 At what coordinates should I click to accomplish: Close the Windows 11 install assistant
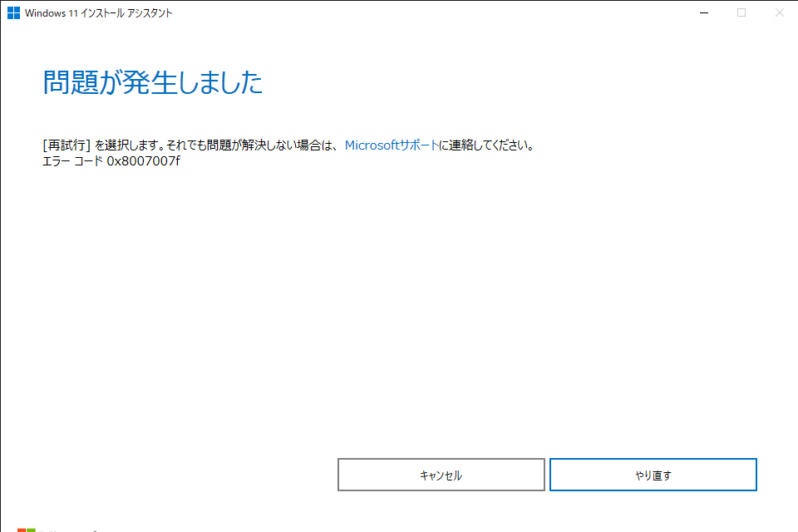pos(779,12)
